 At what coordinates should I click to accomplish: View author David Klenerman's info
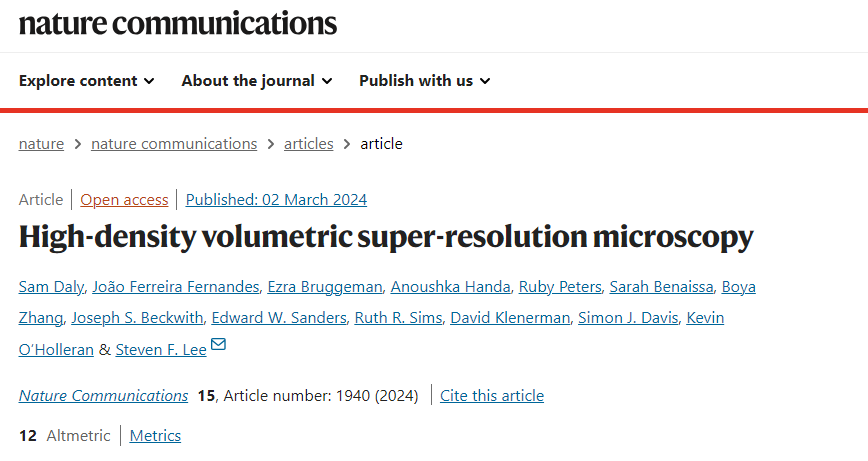pos(510,318)
